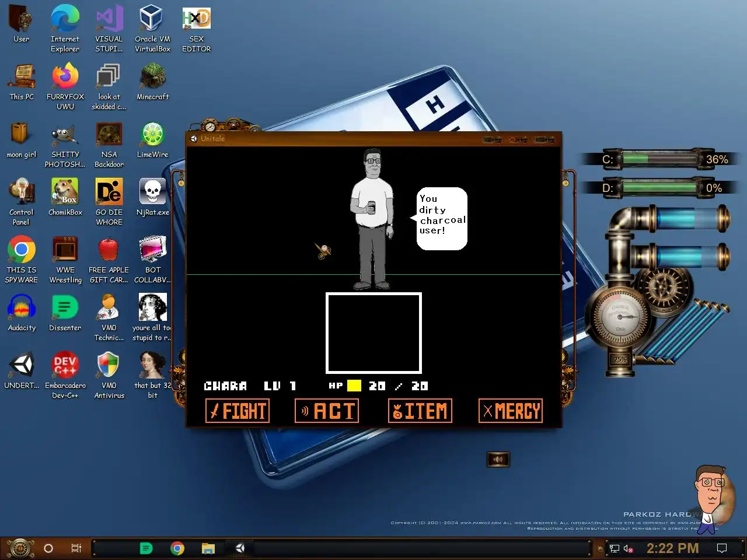747x560 pixels.
Task: Open SHITTY PHOTOSH... GIMP icon
Action: 65,144
